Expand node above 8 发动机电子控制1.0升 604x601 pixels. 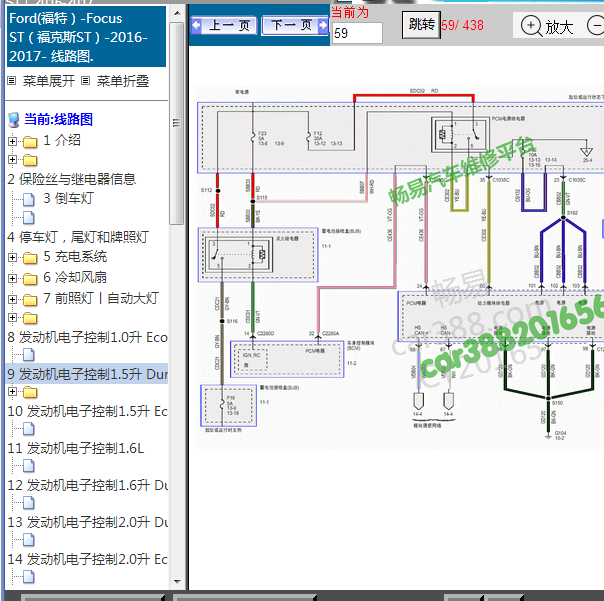(x=12, y=317)
